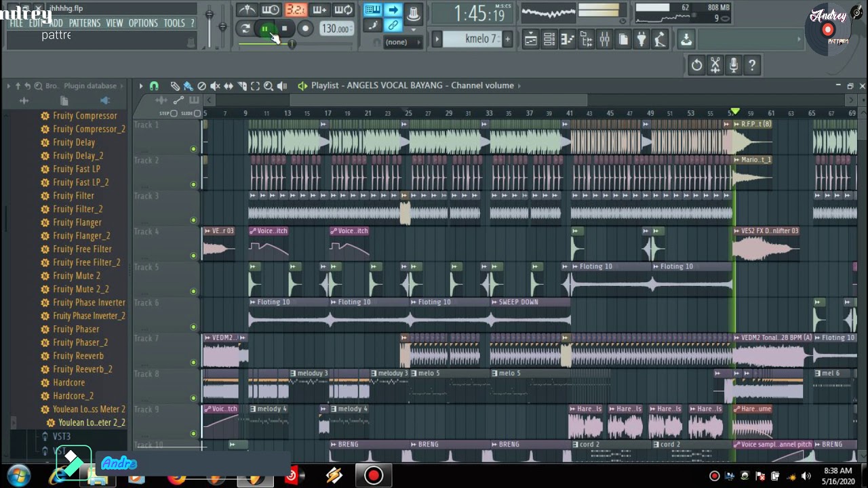868x488 pixels.
Task: Open the cord 2 clip menu arrow
Action: coord(576,445)
